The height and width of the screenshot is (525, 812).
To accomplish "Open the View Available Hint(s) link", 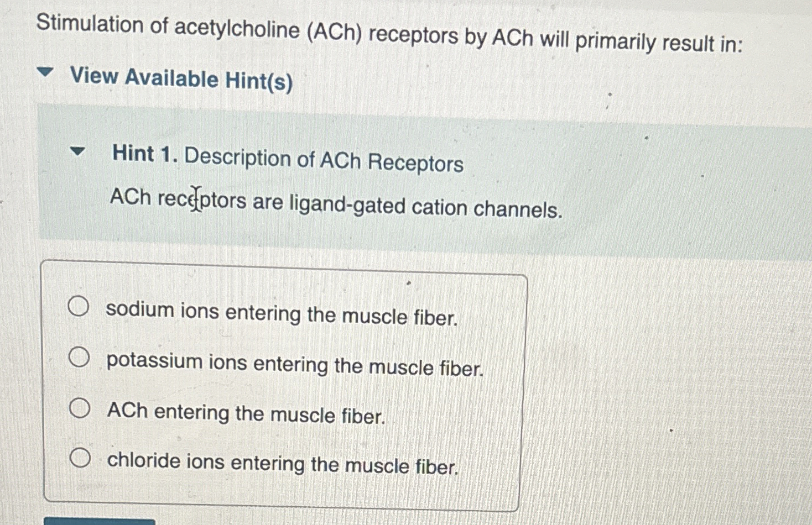I will (180, 80).
